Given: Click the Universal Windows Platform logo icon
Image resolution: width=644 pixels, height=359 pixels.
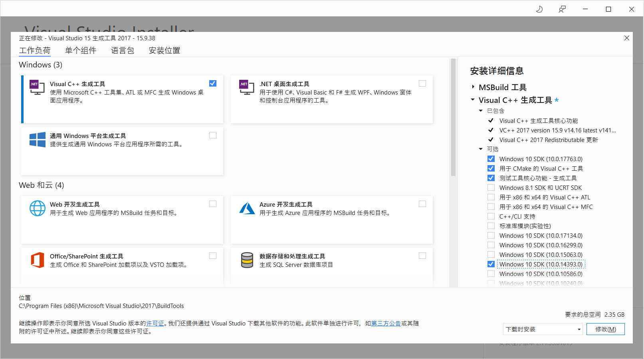Looking at the screenshot, I should coord(38,140).
